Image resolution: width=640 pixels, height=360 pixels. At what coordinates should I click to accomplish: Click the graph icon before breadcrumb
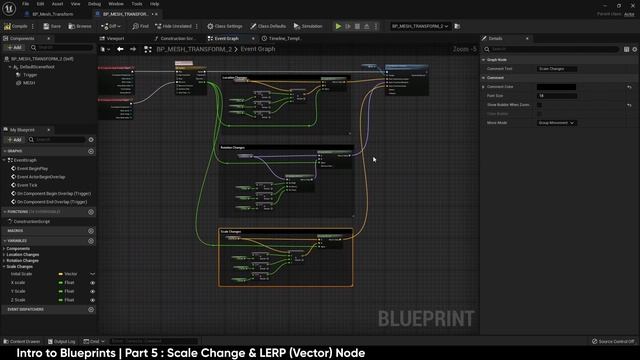tap(148, 49)
